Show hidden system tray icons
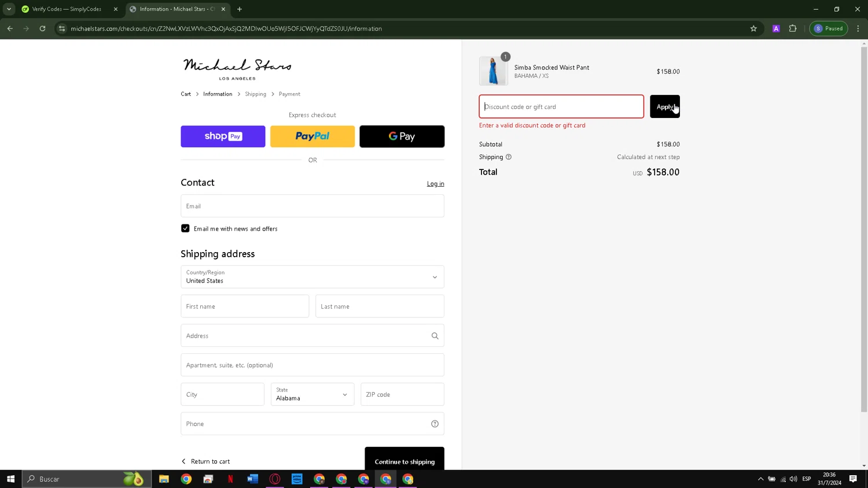This screenshot has width=868, height=488. (760, 479)
